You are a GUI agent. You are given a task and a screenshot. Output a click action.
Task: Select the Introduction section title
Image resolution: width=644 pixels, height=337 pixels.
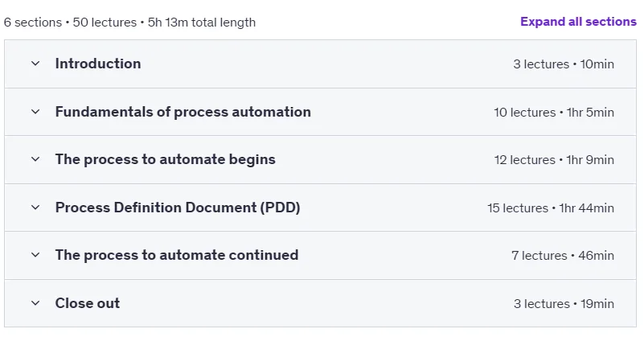[98, 64]
